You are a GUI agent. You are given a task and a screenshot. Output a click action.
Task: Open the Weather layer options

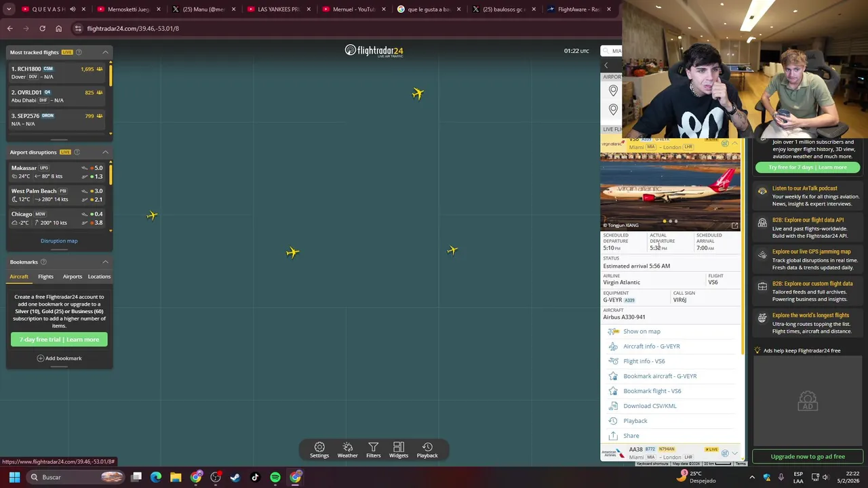tap(347, 450)
